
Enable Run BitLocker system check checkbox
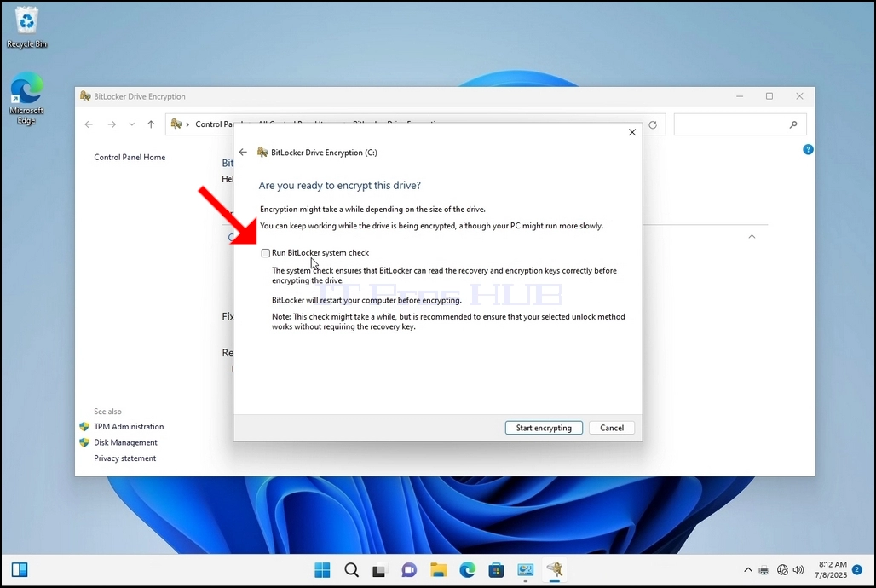coord(265,253)
